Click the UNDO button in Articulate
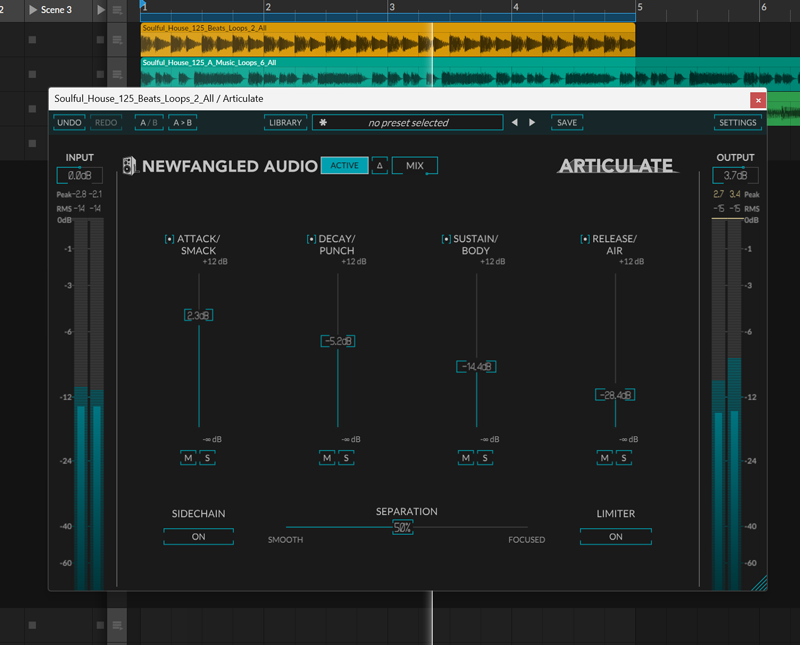This screenshot has height=645, width=800. pos(69,122)
